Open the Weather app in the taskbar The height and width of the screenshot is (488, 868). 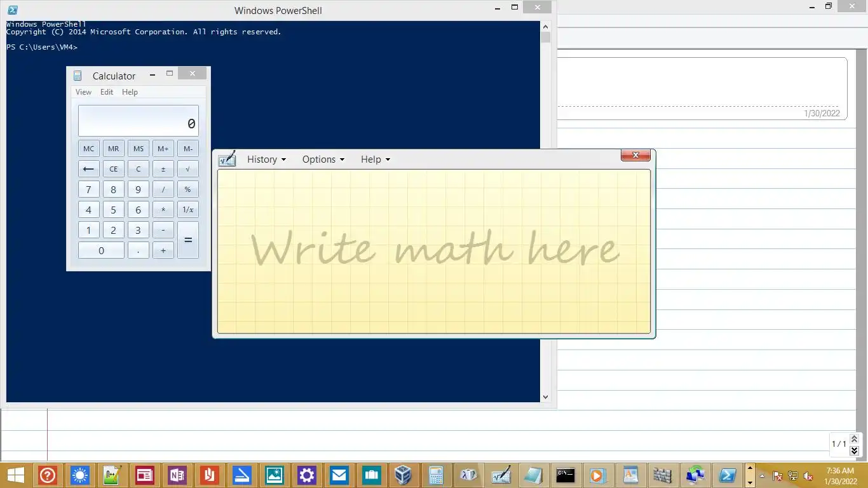coord(80,475)
